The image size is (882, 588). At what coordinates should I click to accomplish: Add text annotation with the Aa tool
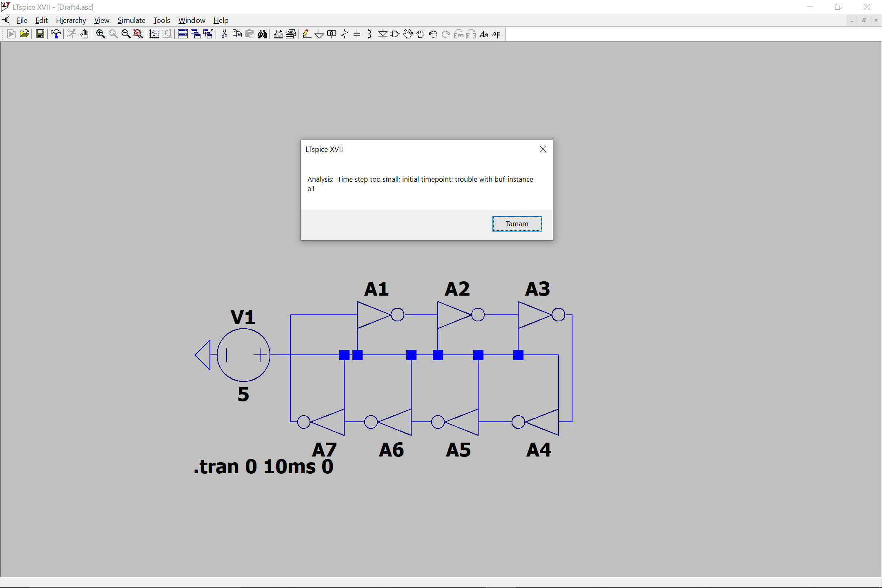pos(484,34)
